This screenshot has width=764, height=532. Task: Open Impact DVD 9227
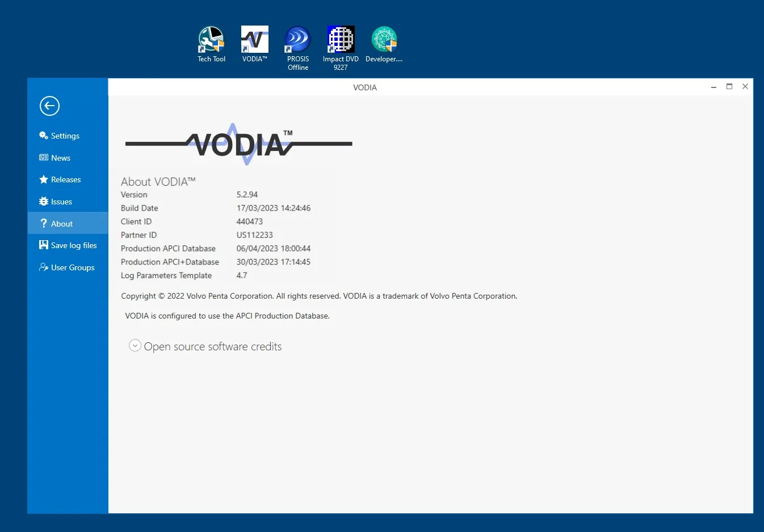[341, 40]
